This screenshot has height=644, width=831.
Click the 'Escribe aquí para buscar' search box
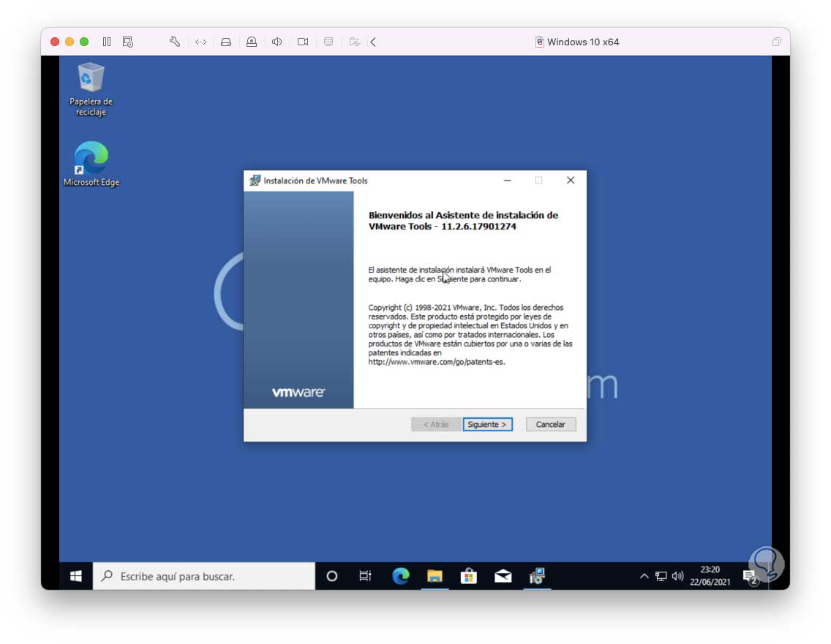click(x=204, y=576)
